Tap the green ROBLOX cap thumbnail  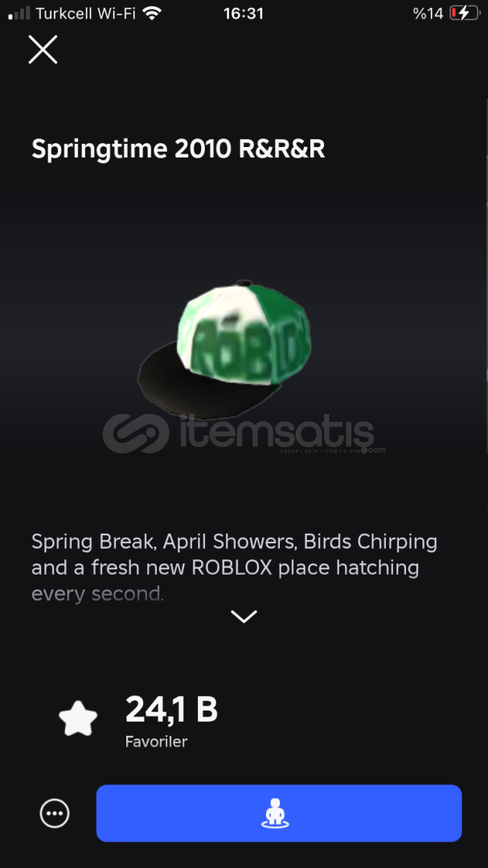(225, 347)
